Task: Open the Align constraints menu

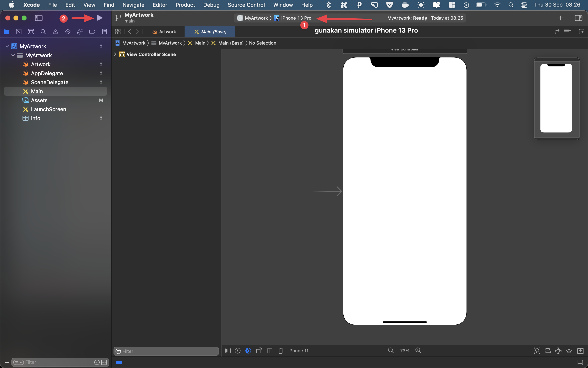Action: click(548, 350)
